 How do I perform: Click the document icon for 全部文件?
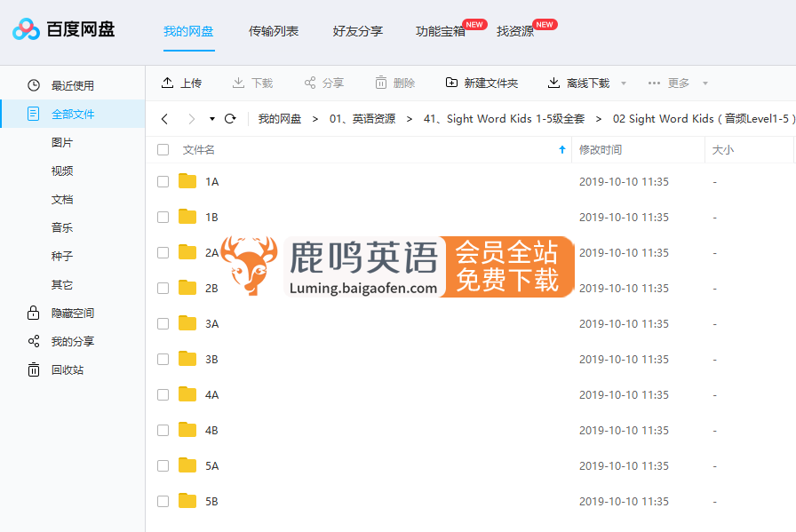(33, 114)
